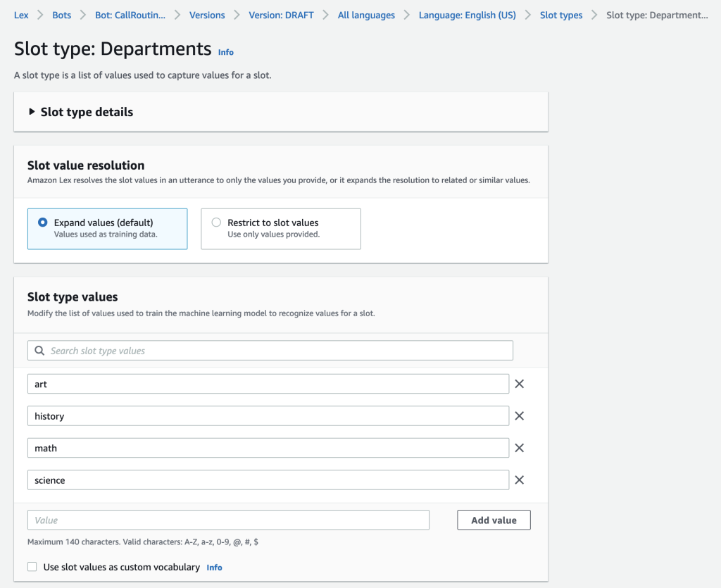
Task: Select the Expand values radio button
Action: point(42,221)
